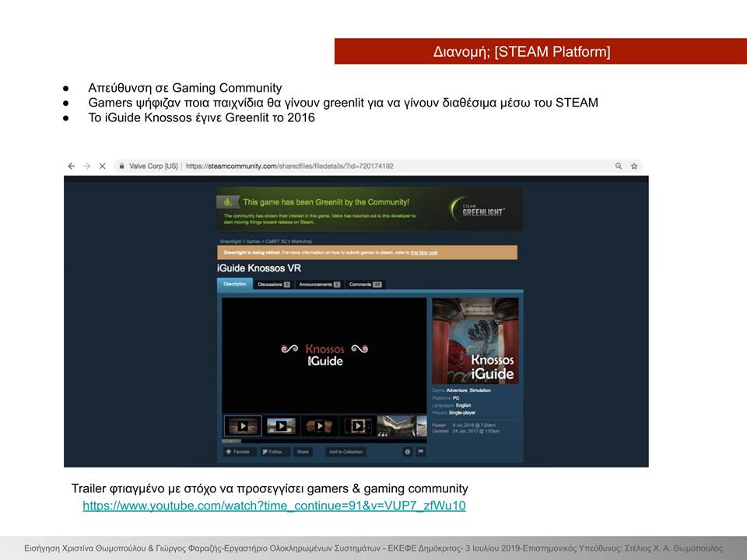Click the 'Valve Corp [US]' certificate label
Image resolution: width=747 pixels, height=560 pixels.
point(153,166)
